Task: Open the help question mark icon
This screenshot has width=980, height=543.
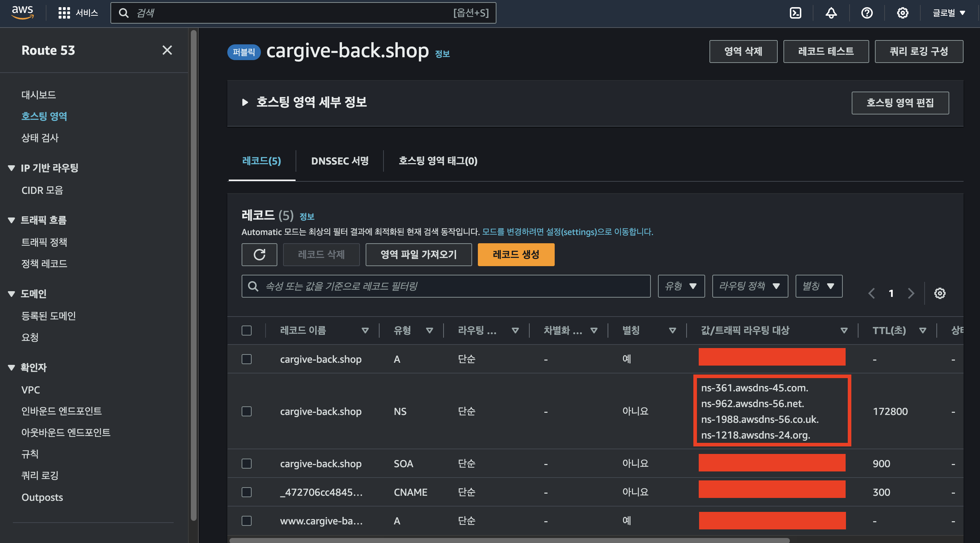Action: click(867, 13)
